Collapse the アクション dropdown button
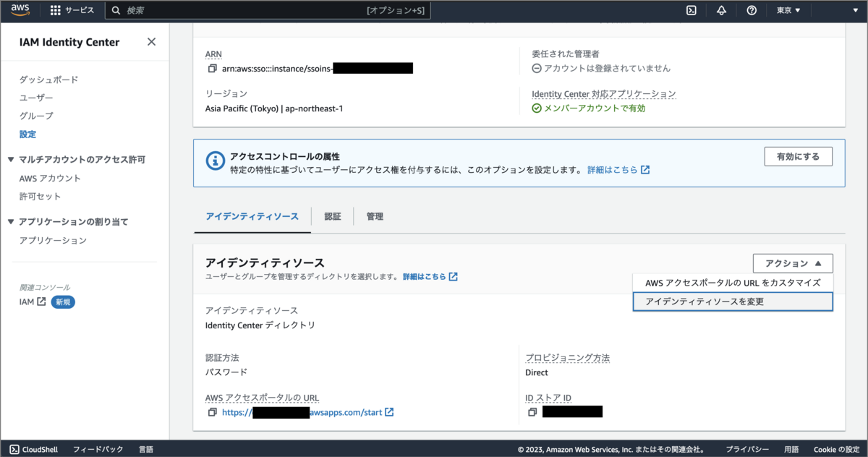The image size is (868, 457). (793, 263)
